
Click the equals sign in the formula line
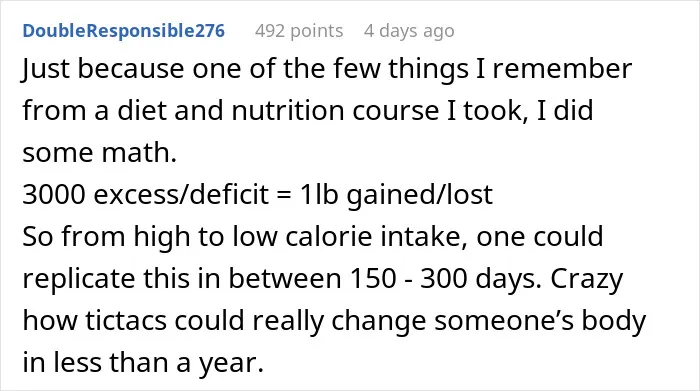pos(284,196)
